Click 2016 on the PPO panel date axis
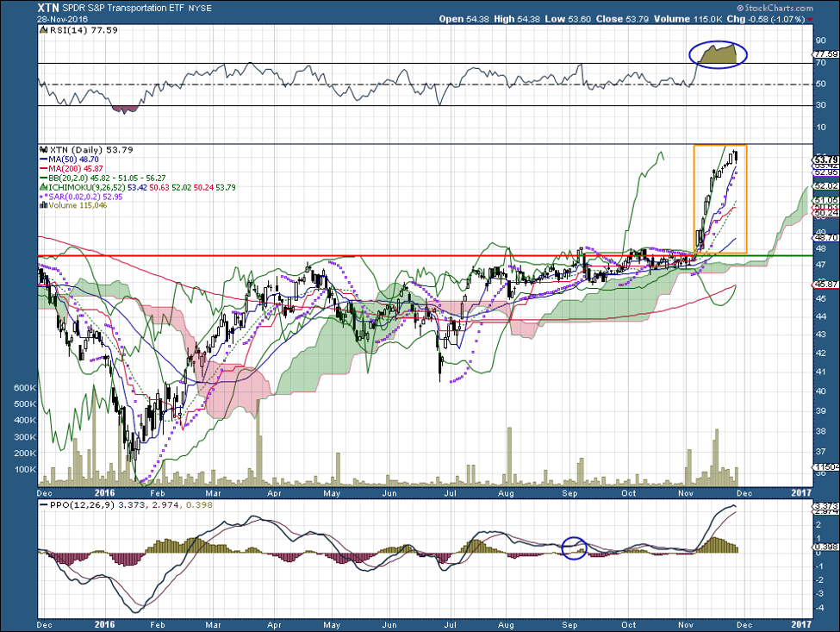 104,624
